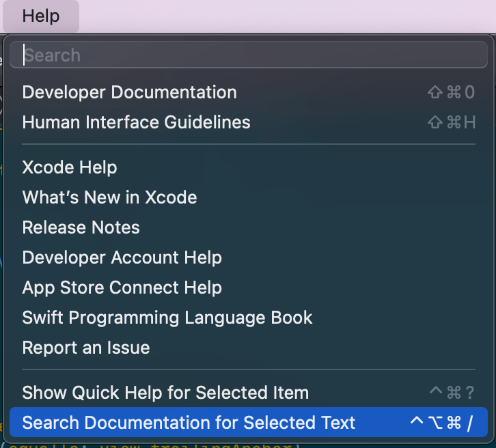Click the Shift-Command-H shortcut hint

click(451, 122)
